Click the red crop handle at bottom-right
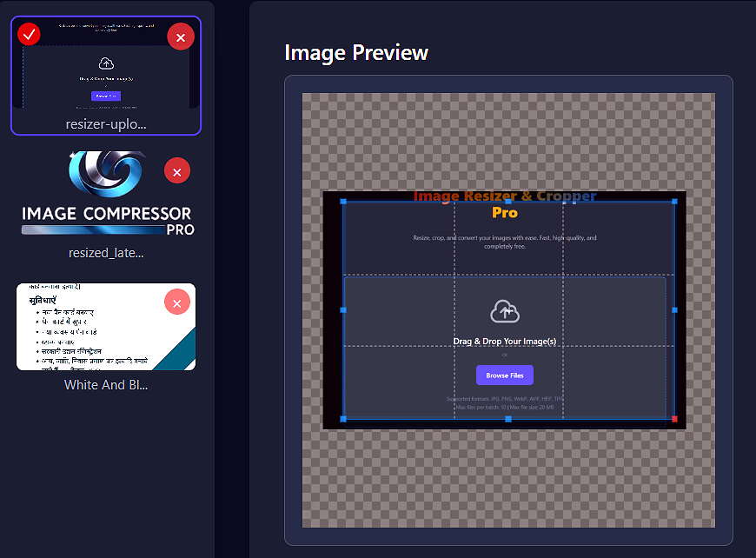 pos(676,419)
